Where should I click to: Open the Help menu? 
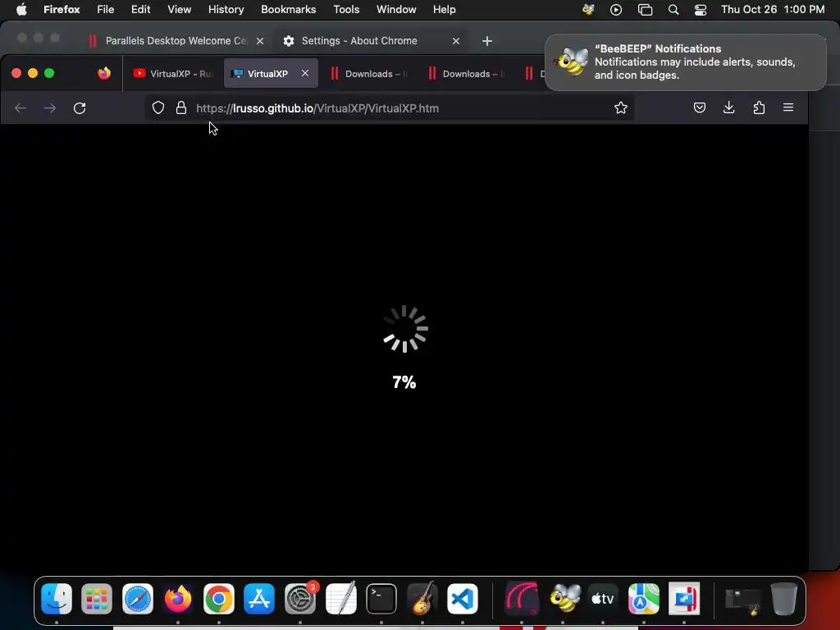pos(444,10)
